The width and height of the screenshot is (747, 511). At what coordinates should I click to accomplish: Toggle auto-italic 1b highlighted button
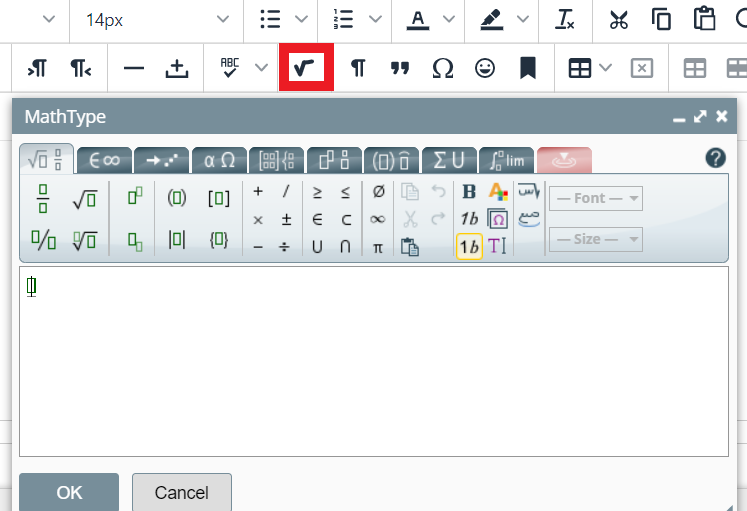469,246
